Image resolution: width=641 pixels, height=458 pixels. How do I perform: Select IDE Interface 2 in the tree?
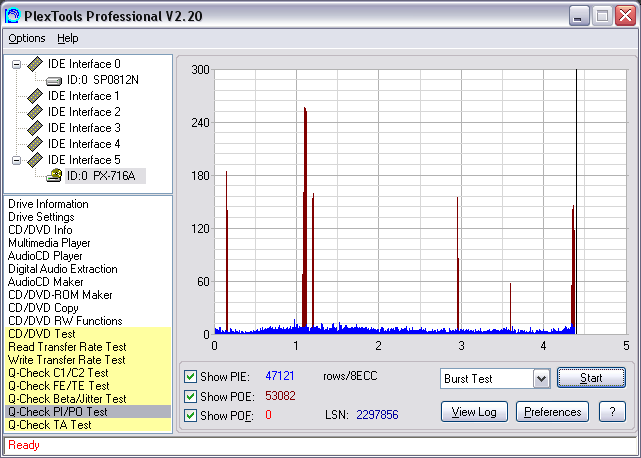[84, 112]
